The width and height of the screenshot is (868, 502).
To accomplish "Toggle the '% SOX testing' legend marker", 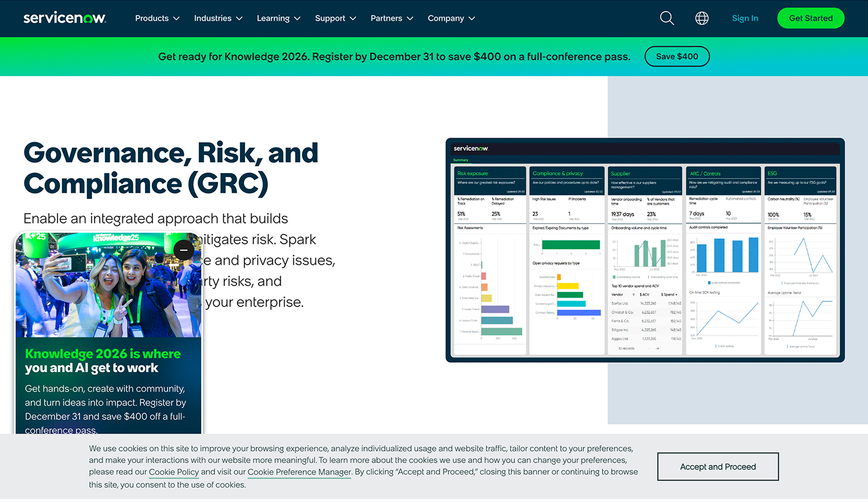I will click(725, 346).
